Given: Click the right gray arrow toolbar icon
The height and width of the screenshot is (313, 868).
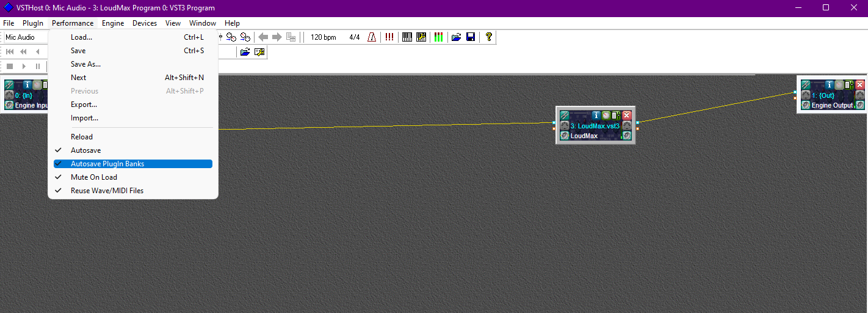Looking at the screenshot, I should [x=277, y=37].
